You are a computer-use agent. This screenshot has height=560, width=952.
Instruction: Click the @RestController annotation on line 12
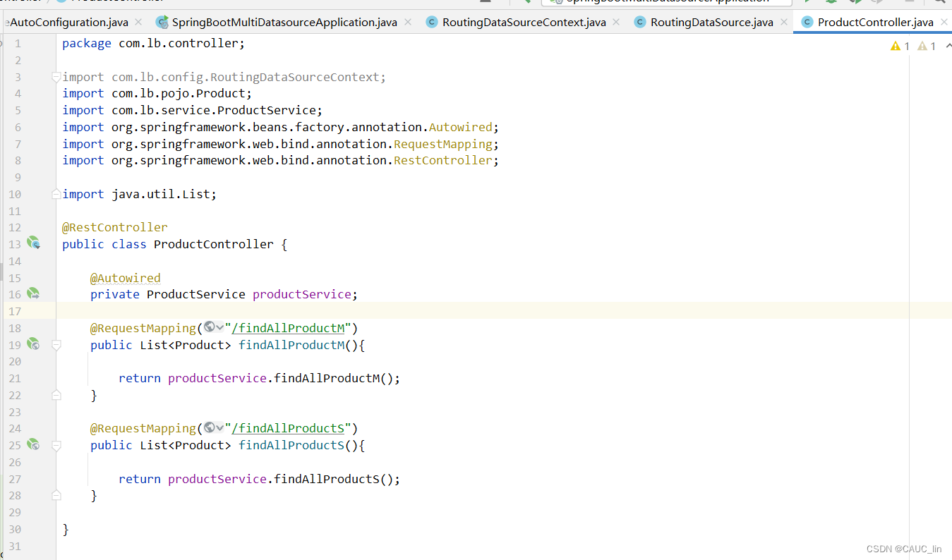[115, 227]
